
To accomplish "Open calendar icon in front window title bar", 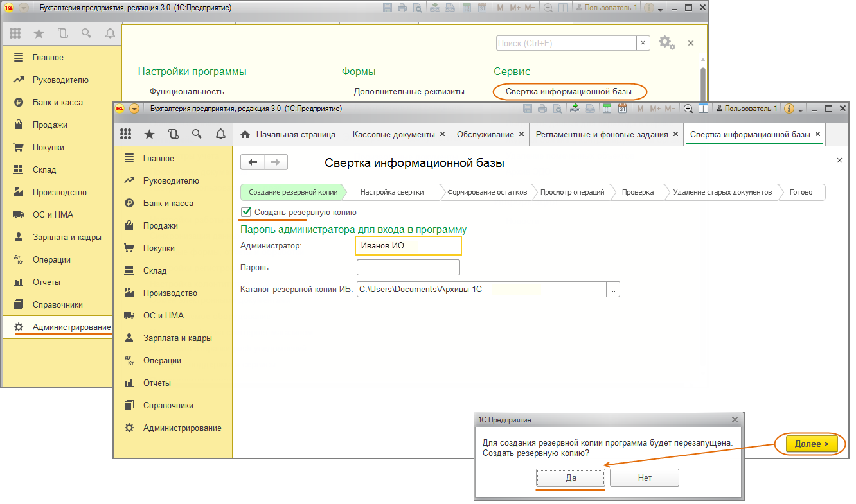I will pyautogui.click(x=622, y=109).
